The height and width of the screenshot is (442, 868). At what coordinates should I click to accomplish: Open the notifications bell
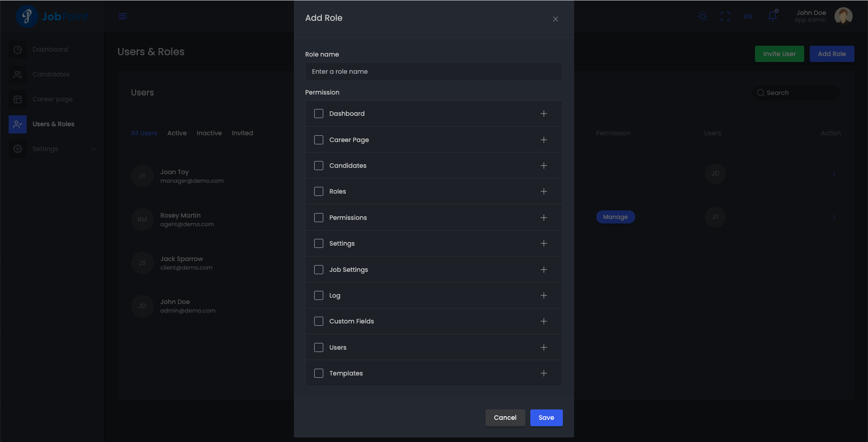tap(773, 16)
